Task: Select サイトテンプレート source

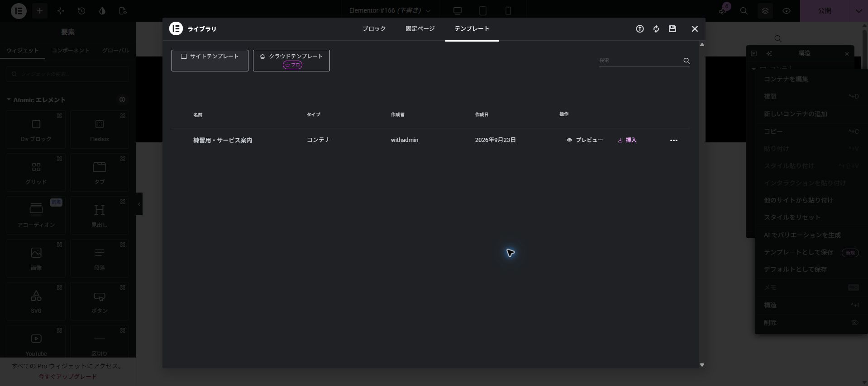Action: pyautogui.click(x=210, y=61)
